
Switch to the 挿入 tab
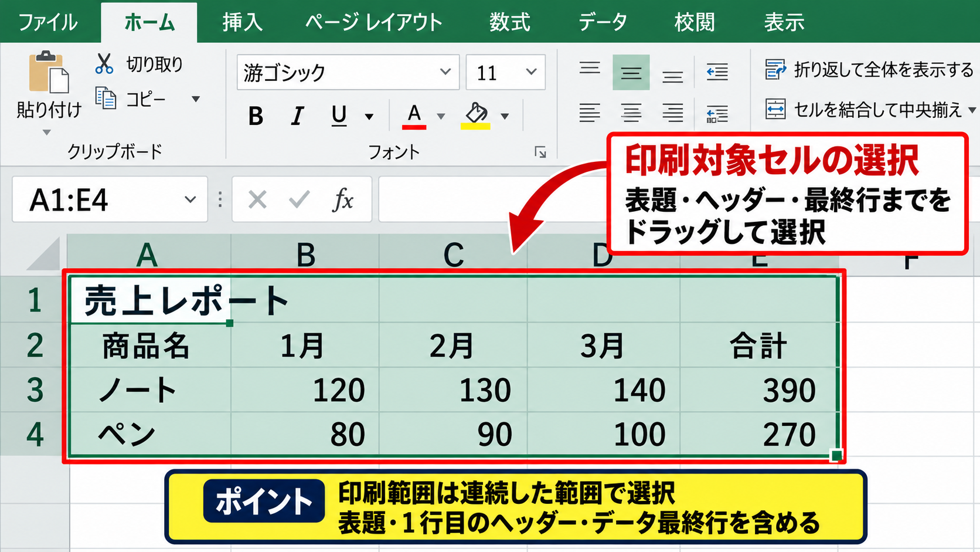pos(242,22)
